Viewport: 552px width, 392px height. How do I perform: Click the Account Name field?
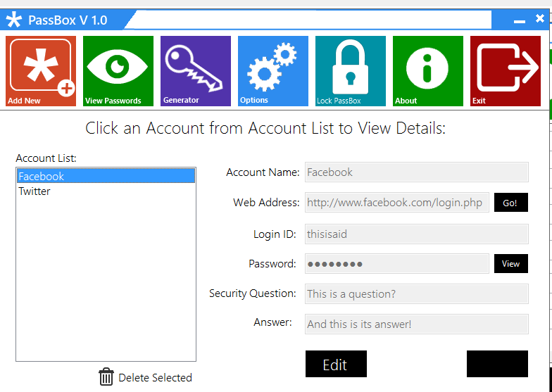(416, 172)
